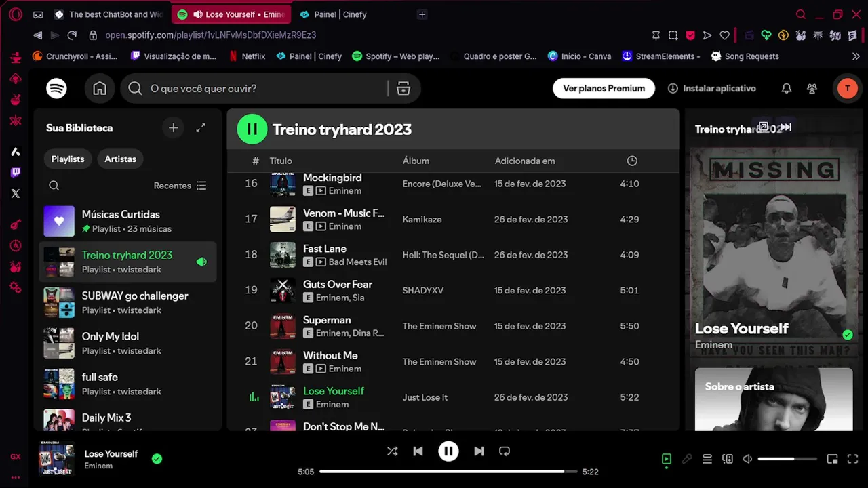This screenshot has width=868, height=488.
Task: Toggle repeat mode
Action: coord(505,451)
